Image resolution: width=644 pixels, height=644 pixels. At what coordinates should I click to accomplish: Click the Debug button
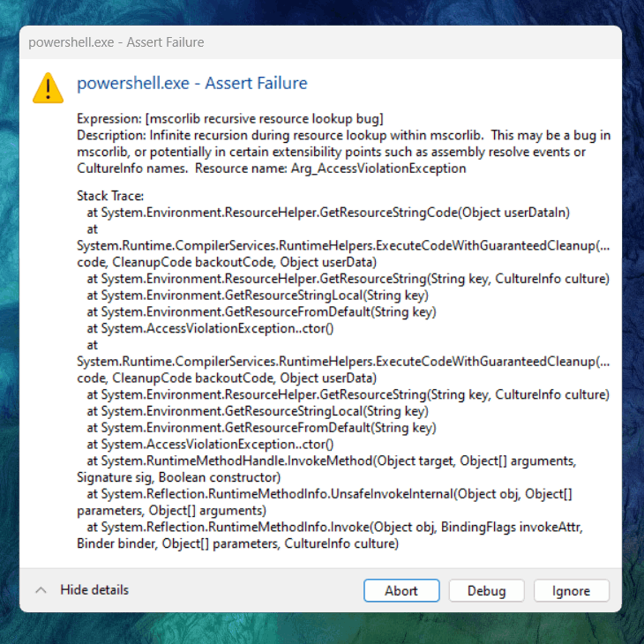click(486, 590)
